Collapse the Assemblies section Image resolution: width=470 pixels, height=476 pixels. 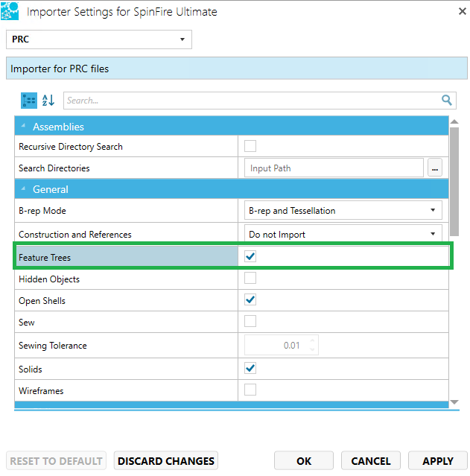tap(23, 126)
